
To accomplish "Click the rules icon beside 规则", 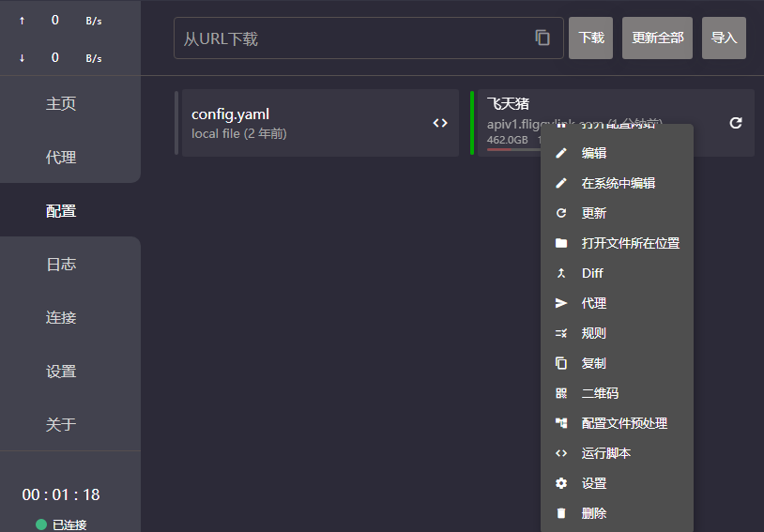I will 561,333.
